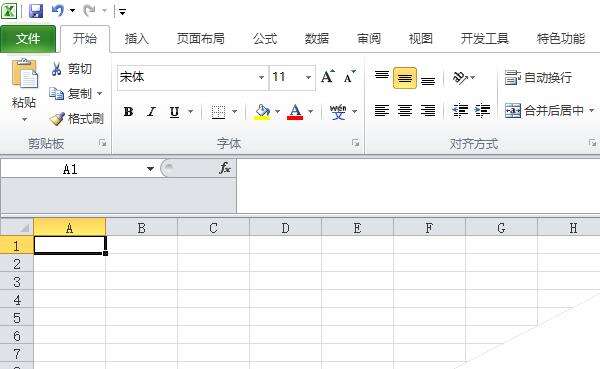Switch to the 公式 (Formulas) tab
600x369 pixels.
pyautogui.click(x=265, y=39)
